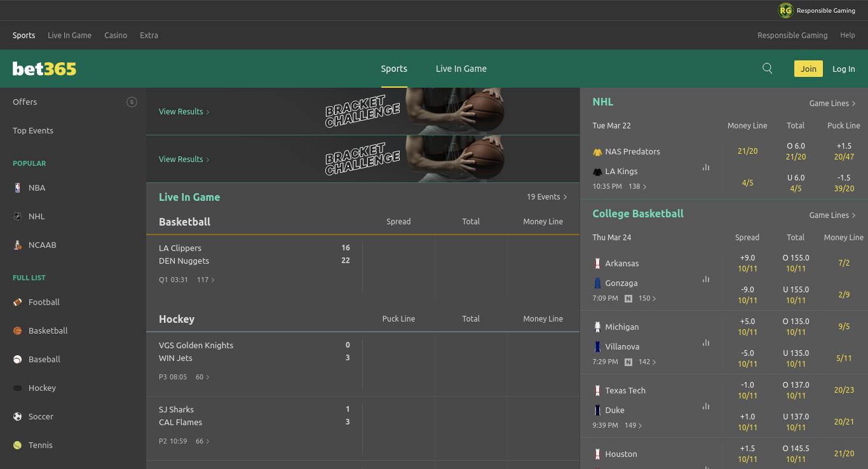Open 66 markets for Sharks vs Flames
This screenshot has height=469, width=868.
tap(203, 441)
